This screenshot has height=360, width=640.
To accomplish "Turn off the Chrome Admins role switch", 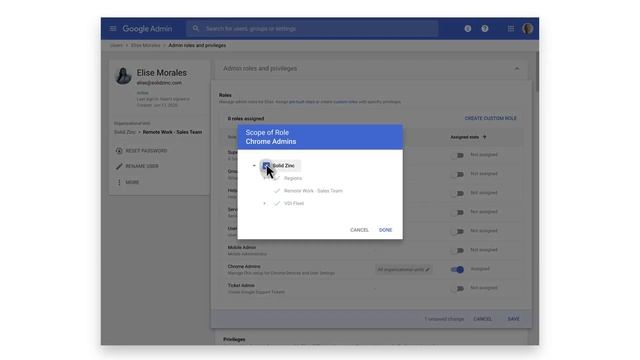I will [458, 269].
